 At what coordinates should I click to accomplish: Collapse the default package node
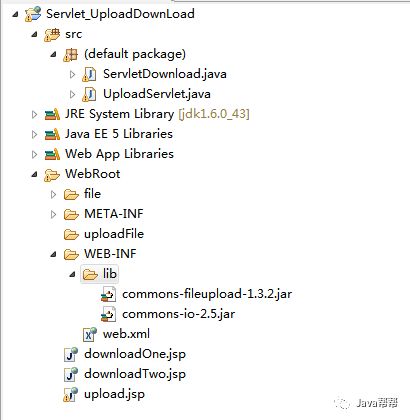pos(53,54)
